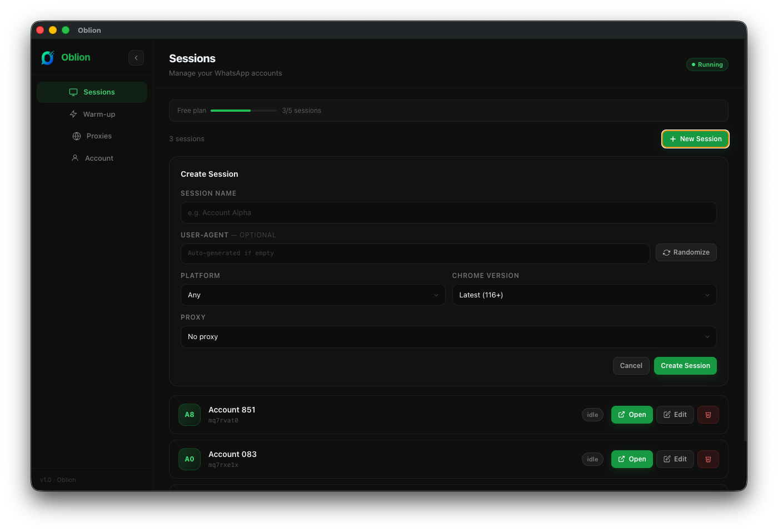The width and height of the screenshot is (778, 532).
Task: Close the Oblion window with red button
Action: [x=40, y=30]
